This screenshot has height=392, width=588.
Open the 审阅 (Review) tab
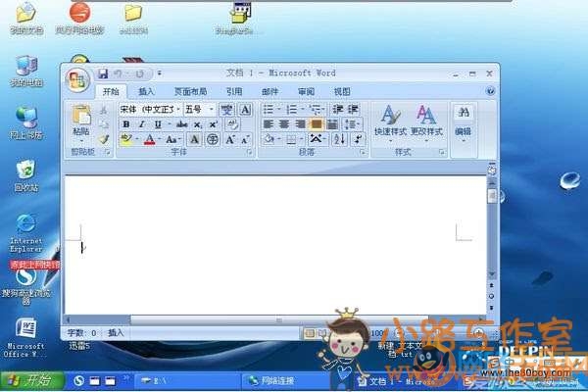click(x=306, y=91)
